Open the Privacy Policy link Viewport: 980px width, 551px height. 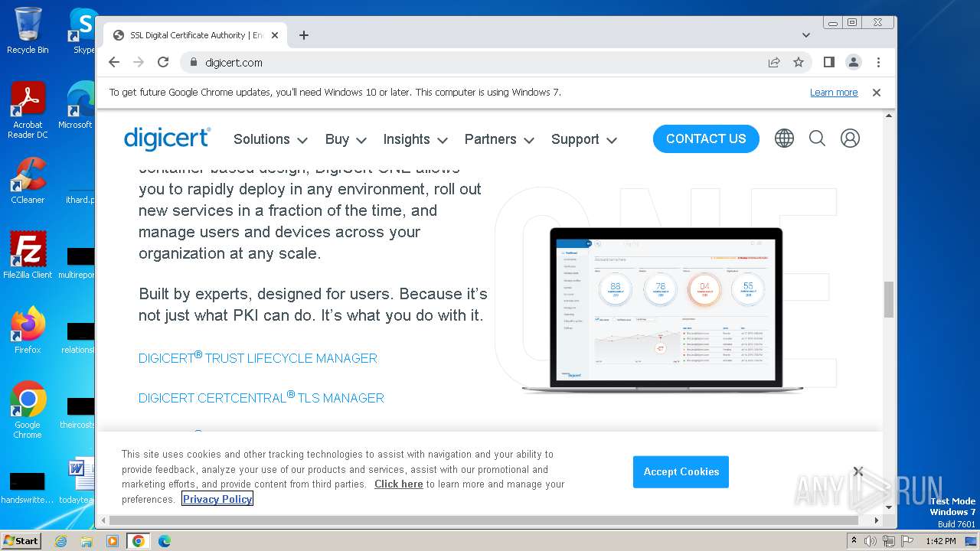[217, 499]
